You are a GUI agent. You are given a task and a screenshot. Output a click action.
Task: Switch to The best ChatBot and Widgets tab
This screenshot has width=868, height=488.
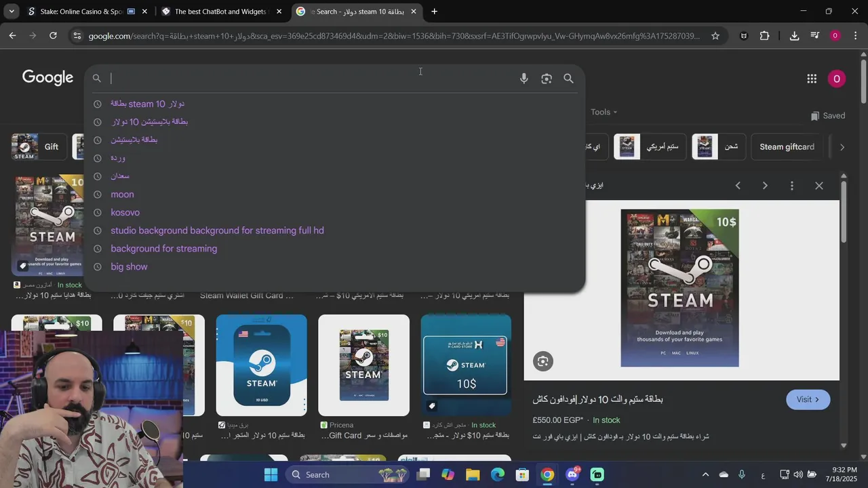click(x=220, y=12)
